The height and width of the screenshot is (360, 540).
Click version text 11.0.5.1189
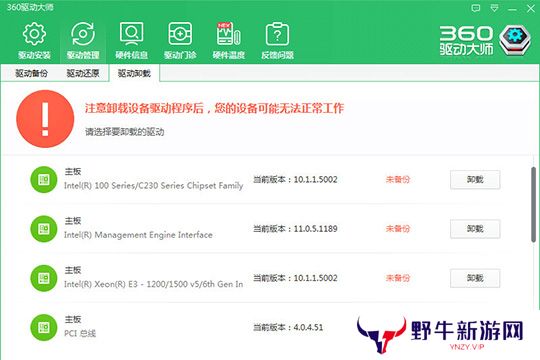pos(315,229)
